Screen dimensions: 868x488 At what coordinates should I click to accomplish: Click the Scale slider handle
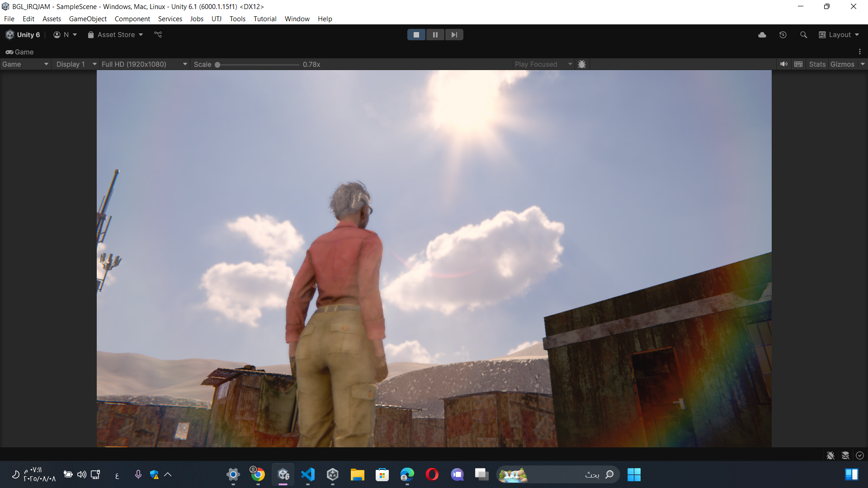[x=217, y=65]
